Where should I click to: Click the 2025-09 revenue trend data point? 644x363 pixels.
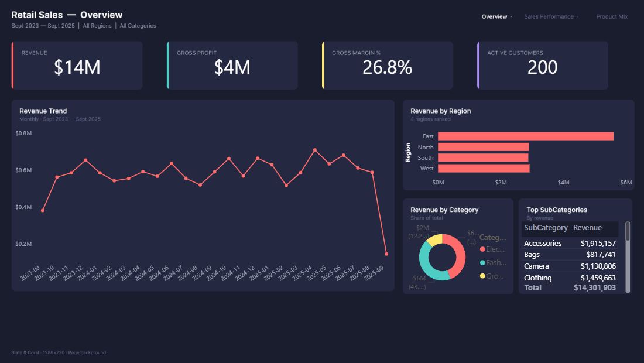coord(386,254)
